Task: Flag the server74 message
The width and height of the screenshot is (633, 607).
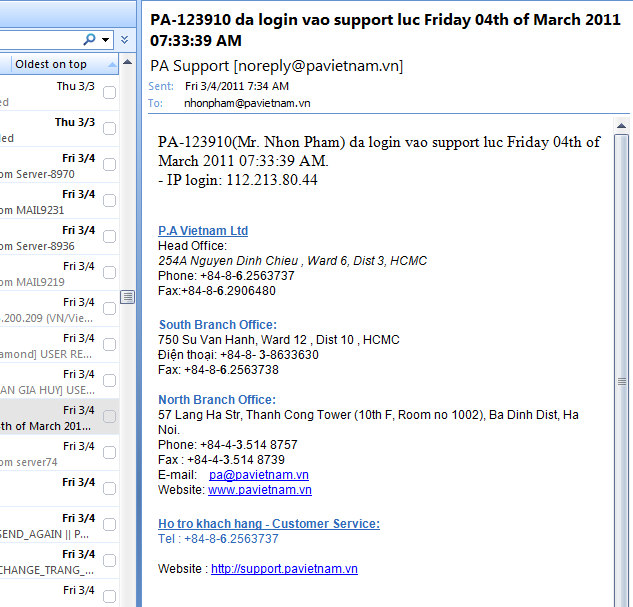Action: tap(109, 452)
